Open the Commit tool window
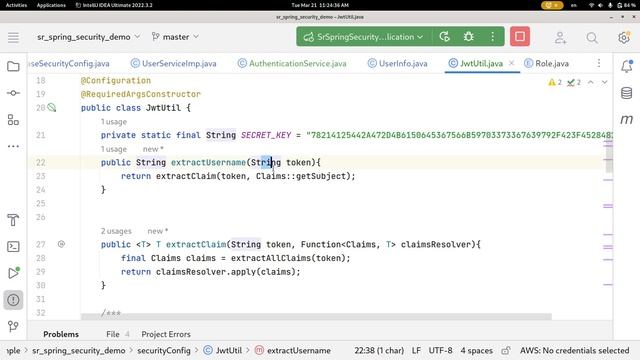The image size is (640, 360). [x=13, y=93]
